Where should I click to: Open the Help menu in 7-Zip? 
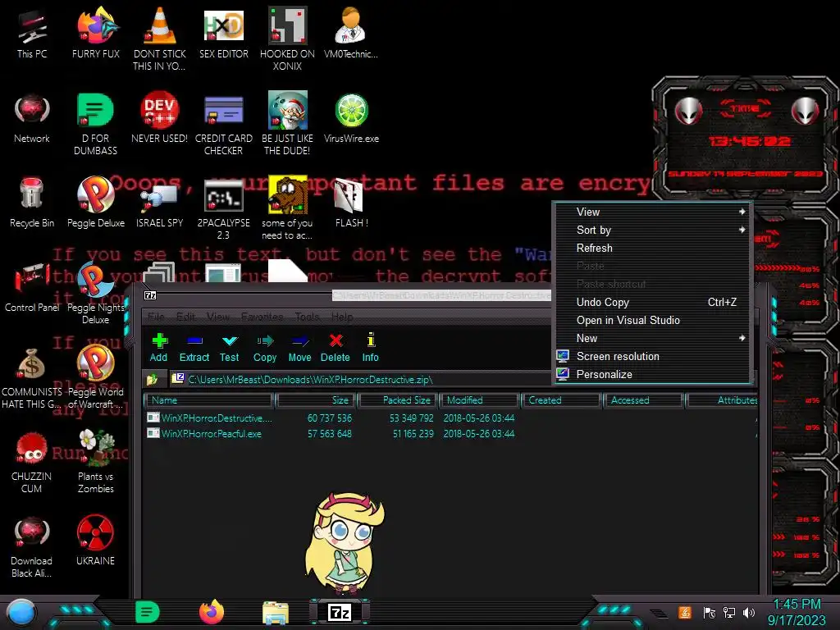click(x=342, y=317)
